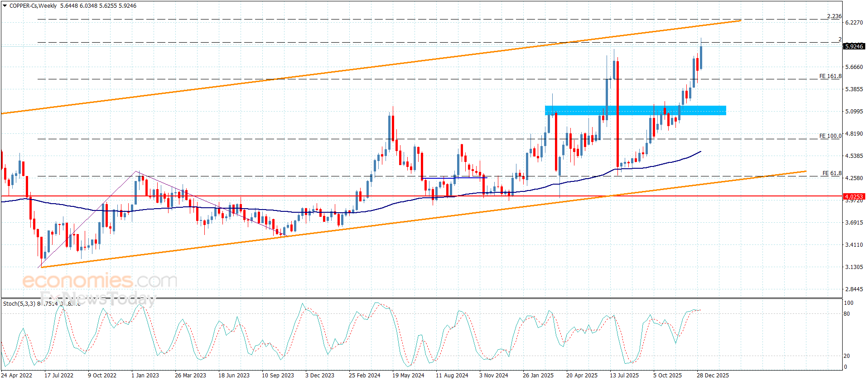This screenshot has height=381, width=868.
Task: Select the light blue rectangle resistance zone
Action: click(635, 110)
